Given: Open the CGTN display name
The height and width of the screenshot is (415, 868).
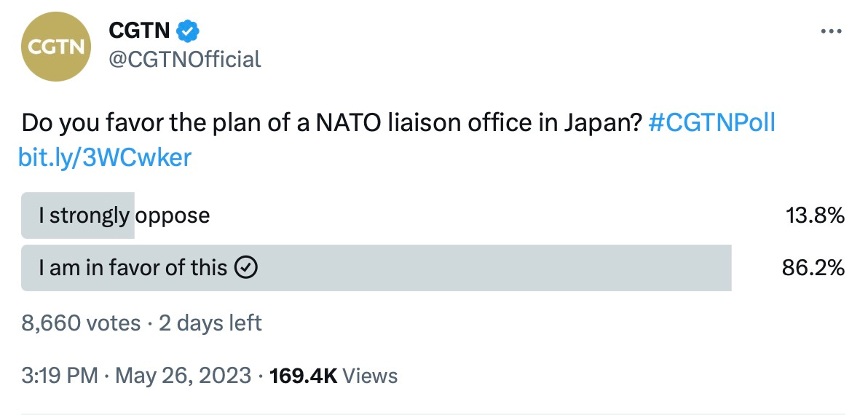Looking at the screenshot, I should point(140,31).
